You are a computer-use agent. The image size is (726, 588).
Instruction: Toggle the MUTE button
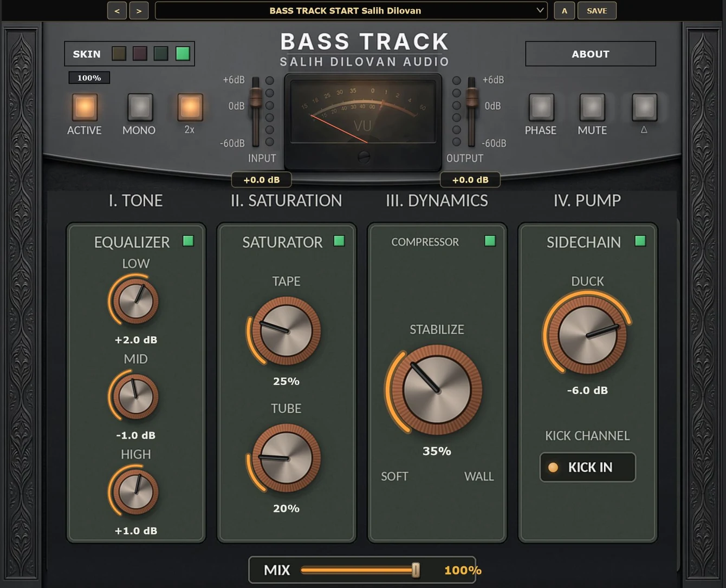[592, 107]
